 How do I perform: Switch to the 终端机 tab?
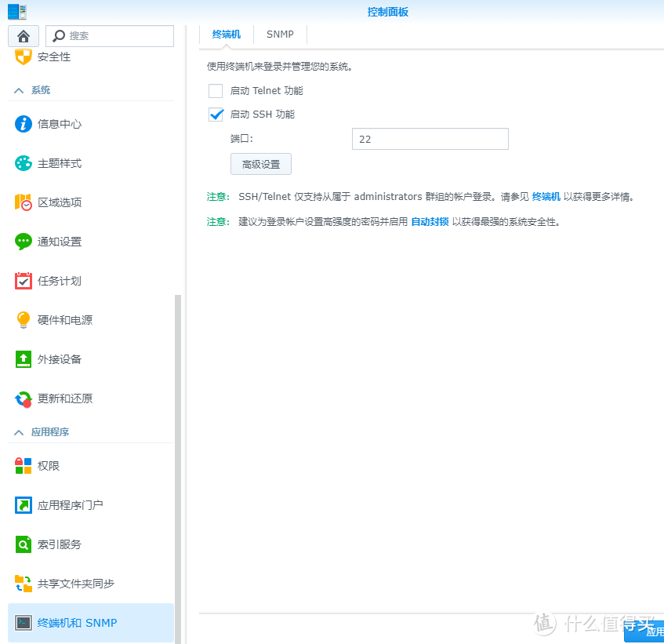coord(227,35)
